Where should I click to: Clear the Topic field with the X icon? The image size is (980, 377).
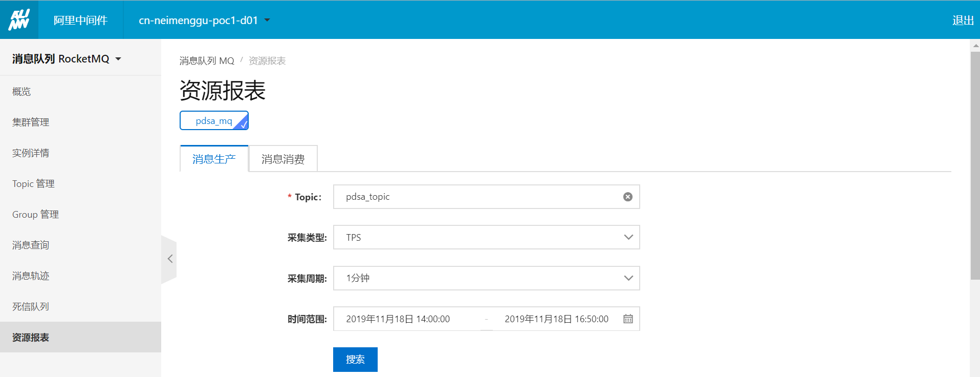628,197
